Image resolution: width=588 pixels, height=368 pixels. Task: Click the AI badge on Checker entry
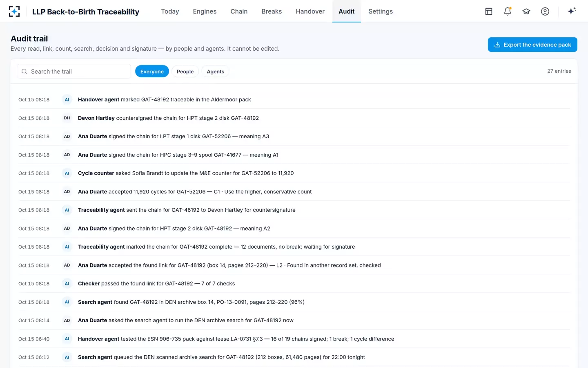(67, 283)
